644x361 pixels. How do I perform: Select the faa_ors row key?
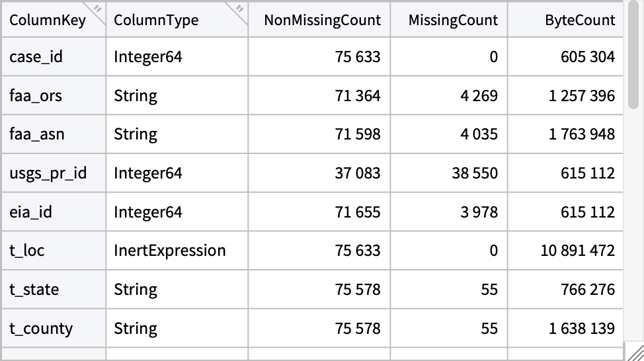[36, 96]
